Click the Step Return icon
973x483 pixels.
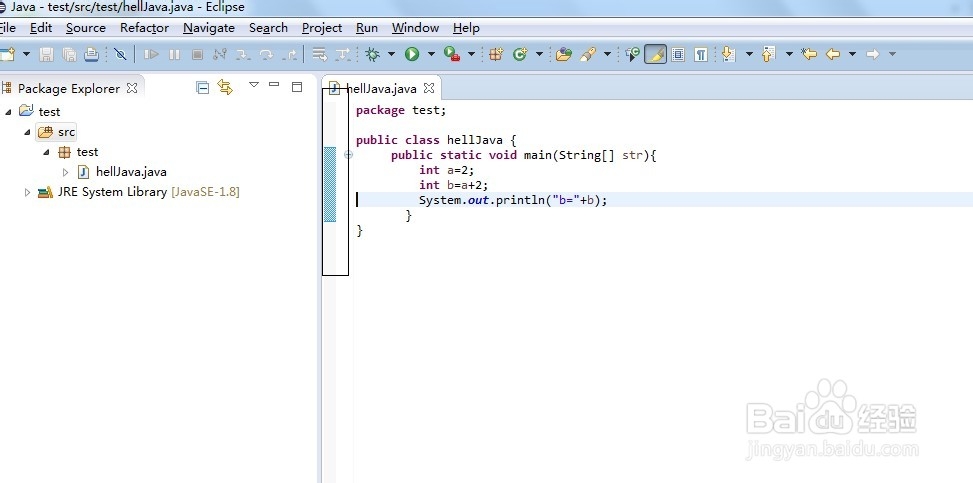(x=289, y=55)
